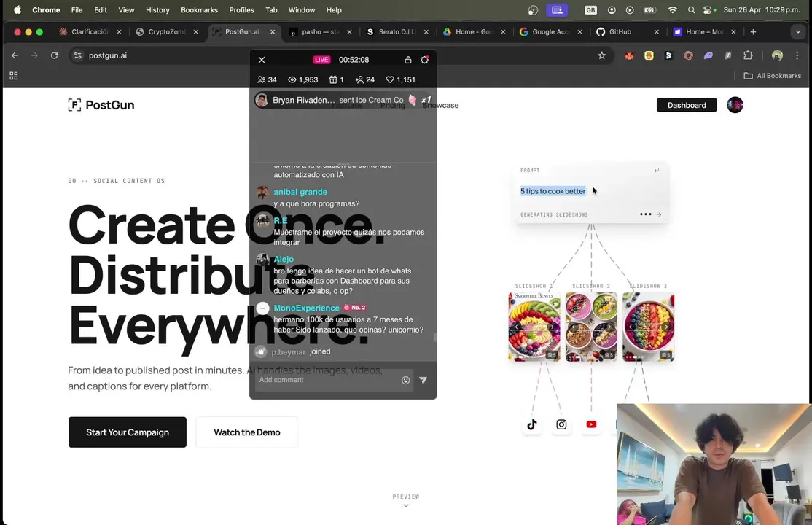
Task: Click the Chrome profile avatar in toolbar
Action: tap(777, 55)
